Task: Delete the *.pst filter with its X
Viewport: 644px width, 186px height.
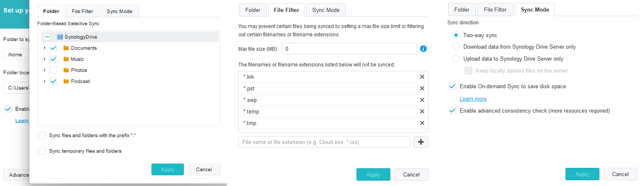Action: click(422, 88)
